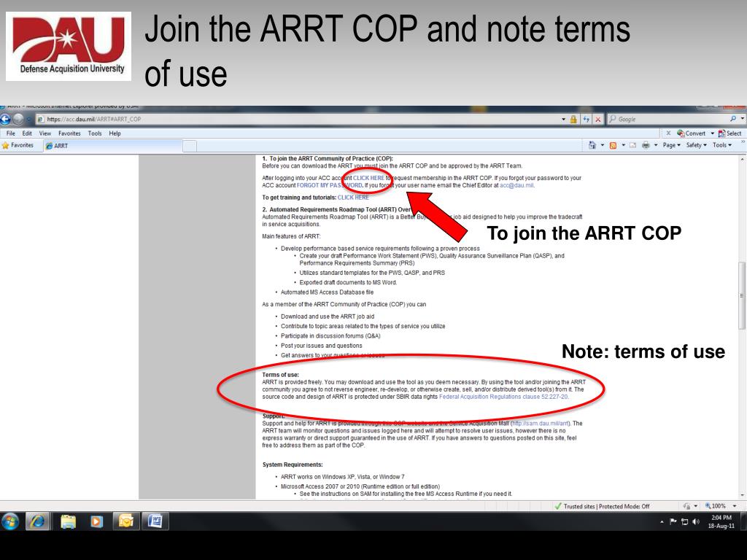Open the search provider dropdown arrow

coord(742,119)
